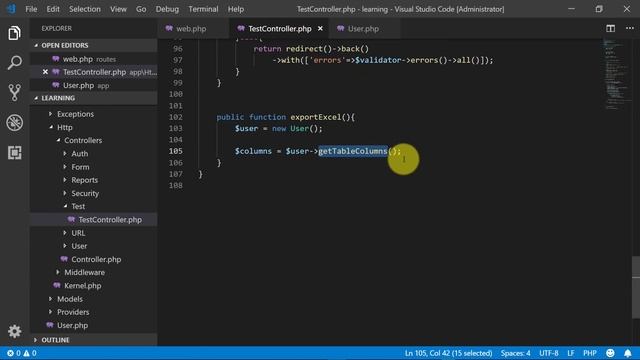The width and height of the screenshot is (640, 360).
Task: Collapse the LEARNING folder section
Action: (93, 98)
